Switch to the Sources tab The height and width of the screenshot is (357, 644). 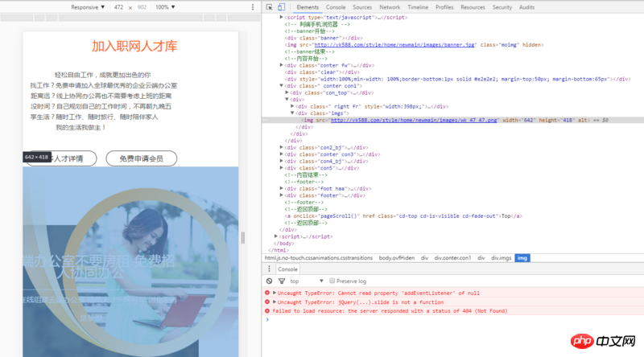362,6
